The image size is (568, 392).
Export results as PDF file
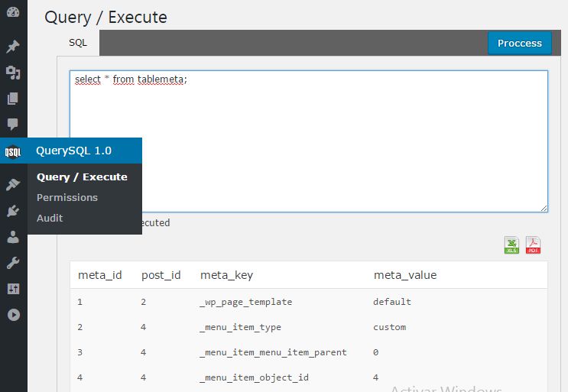point(533,245)
